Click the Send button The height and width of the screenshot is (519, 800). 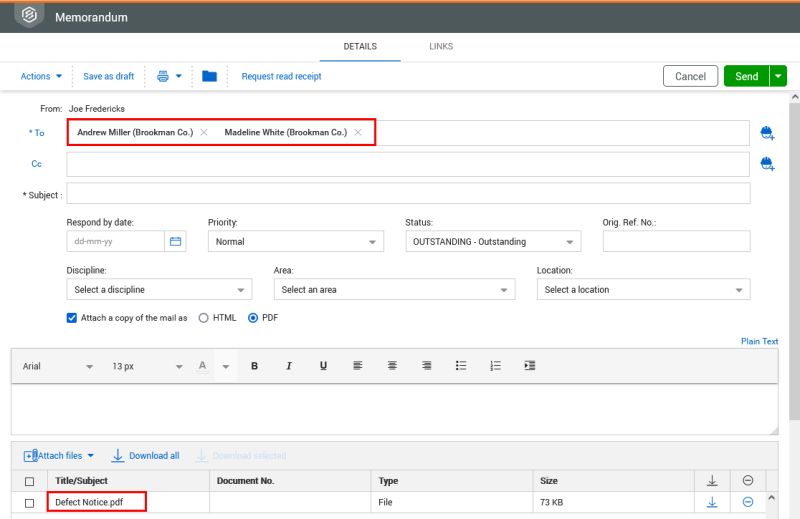coord(746,76)
